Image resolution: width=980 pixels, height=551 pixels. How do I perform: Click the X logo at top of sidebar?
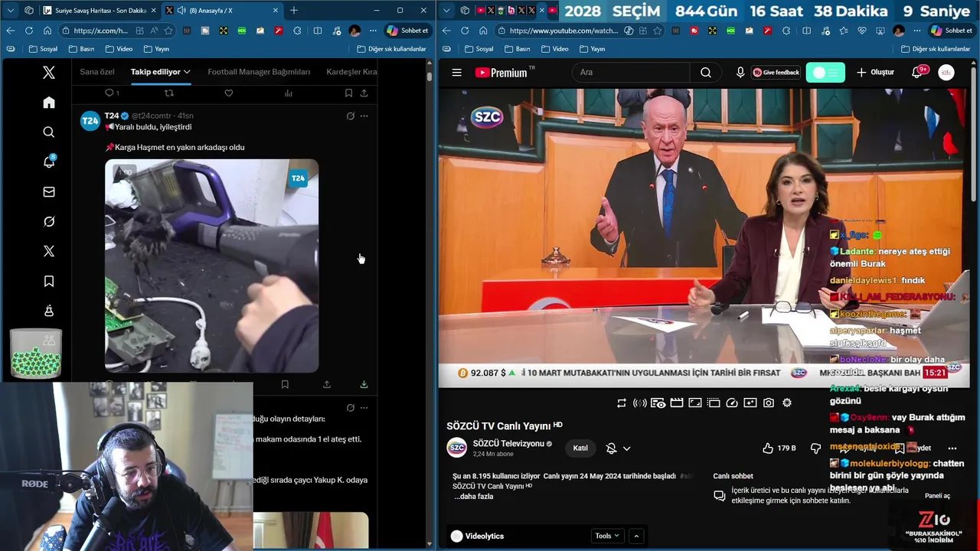tap(49, 73)
